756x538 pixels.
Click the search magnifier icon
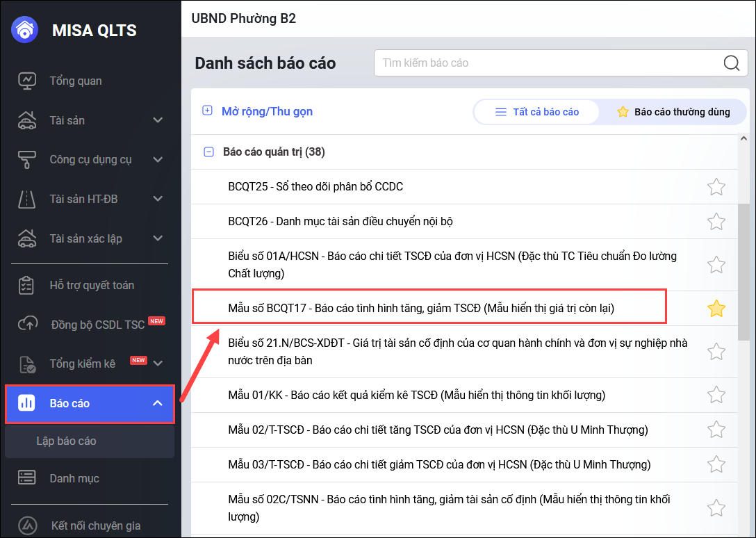[x=732, y=63]
